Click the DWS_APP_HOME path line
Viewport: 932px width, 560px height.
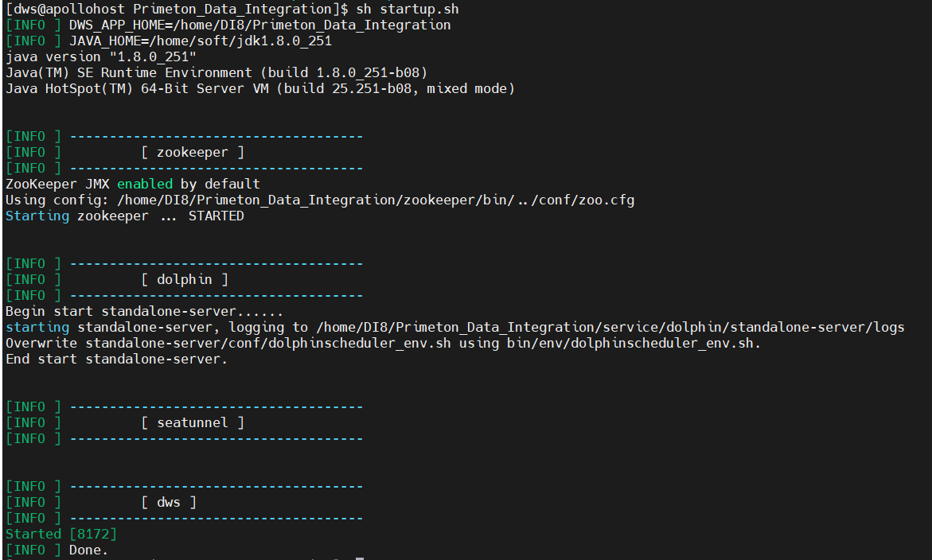[x=259, y=25]
